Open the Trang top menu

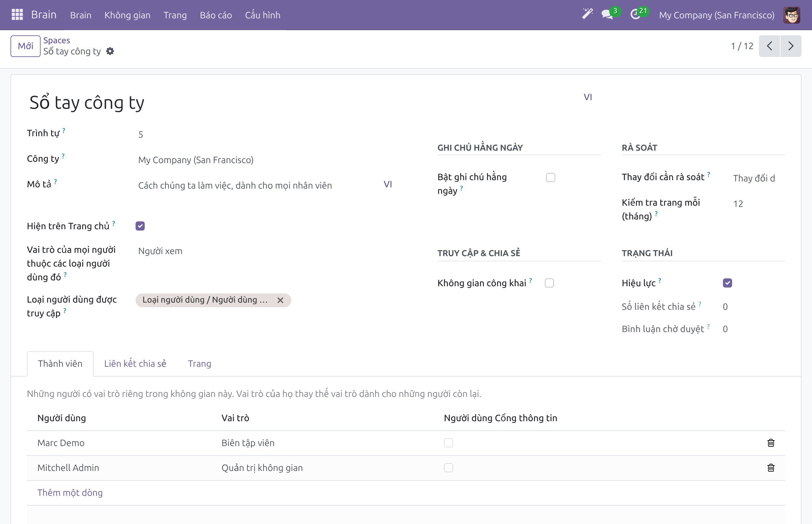click(x=175, y=15)
